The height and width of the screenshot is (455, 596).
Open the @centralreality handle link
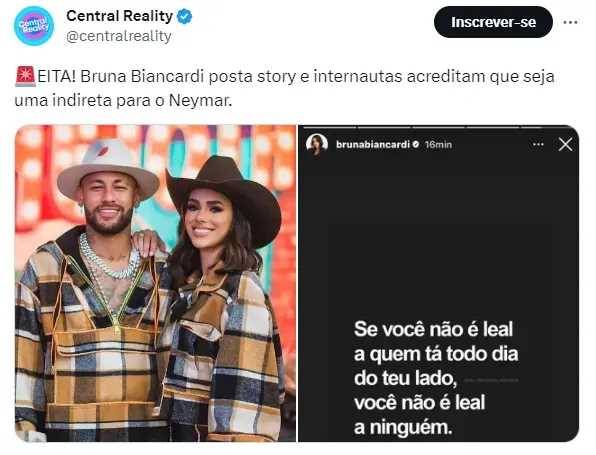(119, 36)
